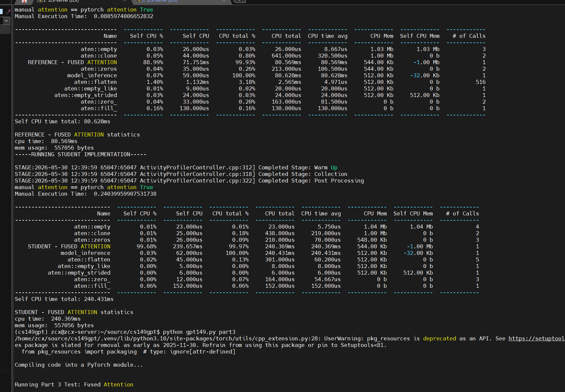
Task: Click the key icon on tab 3
Action: point(139,1)
